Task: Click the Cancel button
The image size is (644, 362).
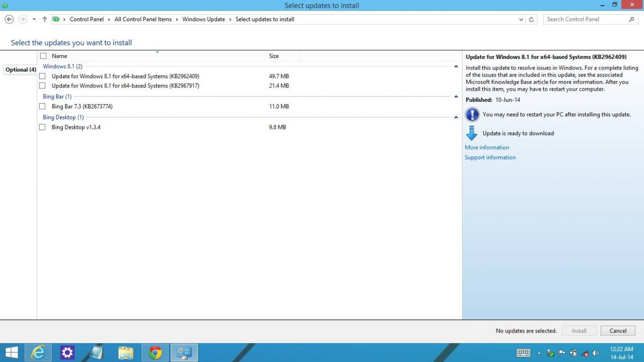Action: (618, 331)
